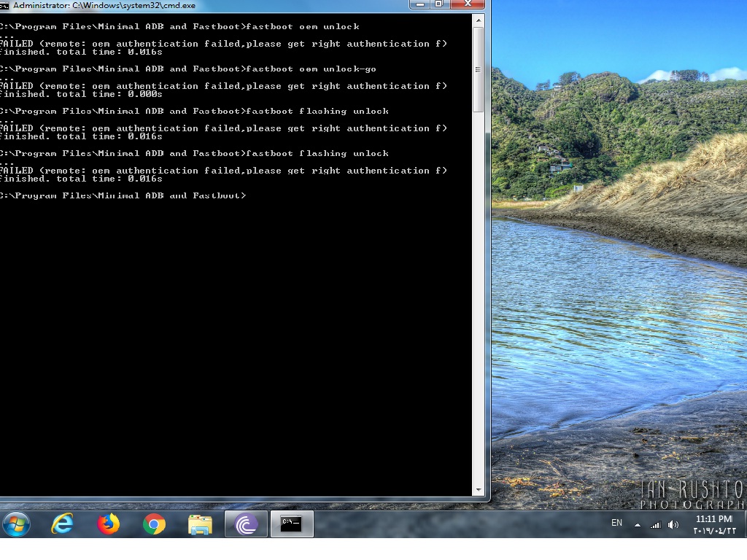Select the cmd.exe taskbar button
Image resolution: width=747 pixels, height=560 pixels.
click(x=292, y=524)
